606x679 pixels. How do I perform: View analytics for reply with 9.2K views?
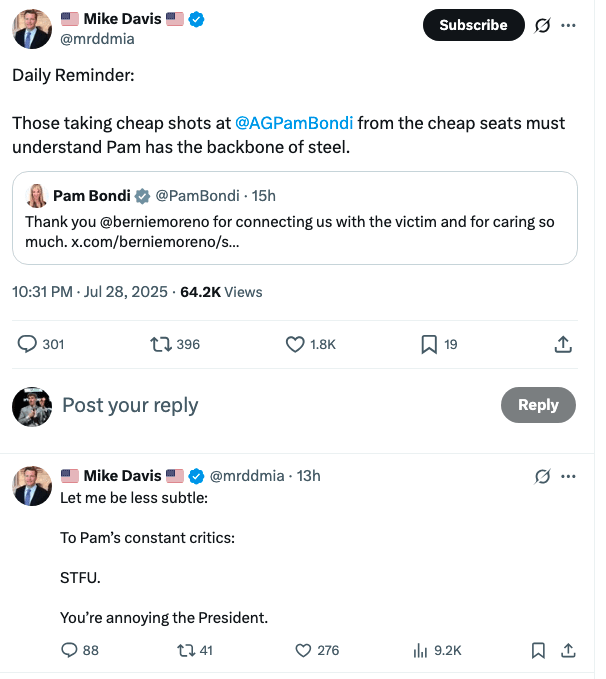[x=420, y=650]
